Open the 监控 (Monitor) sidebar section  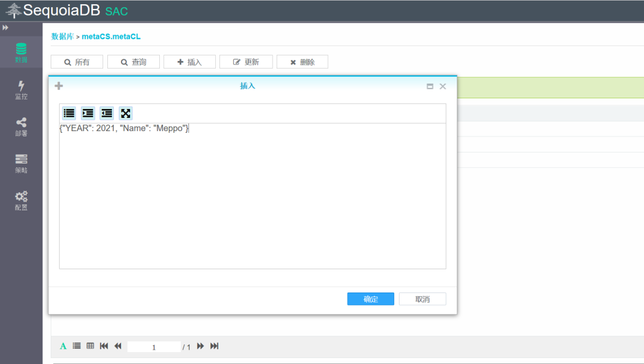(21, 90)
